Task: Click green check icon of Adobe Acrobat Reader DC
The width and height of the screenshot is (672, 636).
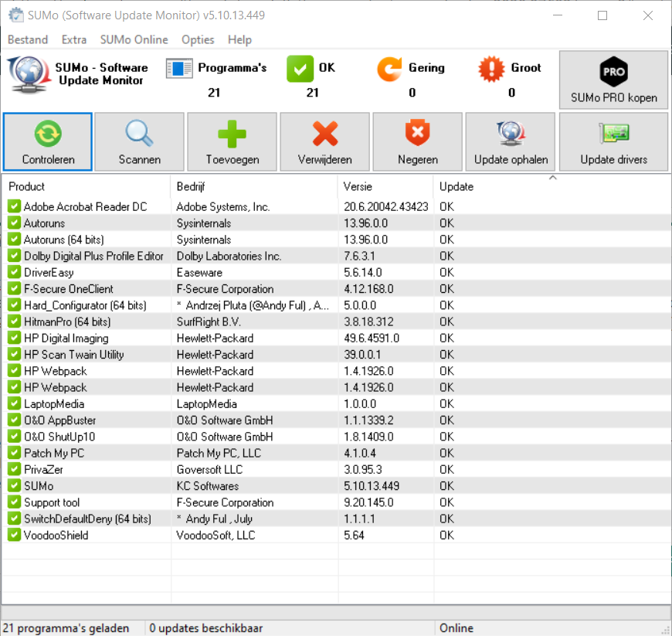Action: [x=14, y=206]
